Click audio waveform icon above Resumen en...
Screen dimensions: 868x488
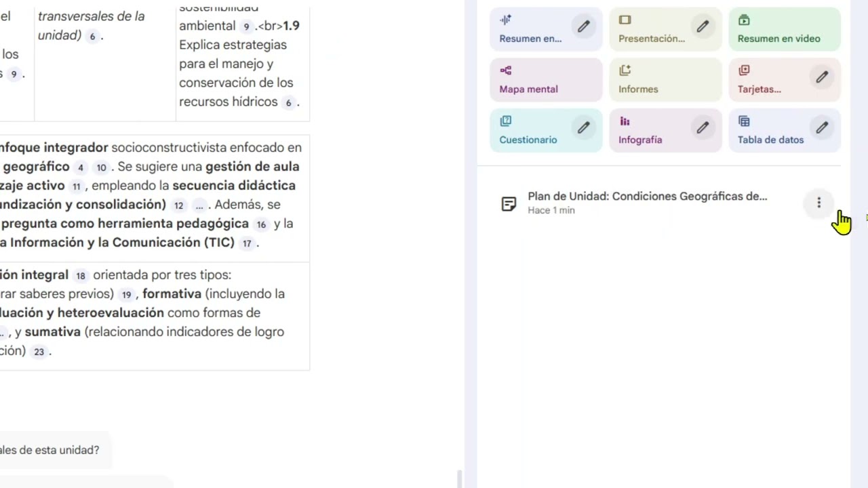point(505,20)
